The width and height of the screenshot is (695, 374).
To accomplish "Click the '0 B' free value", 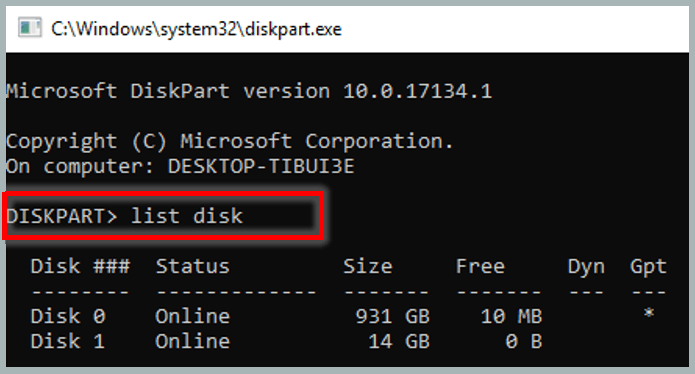I will point(524,341).
